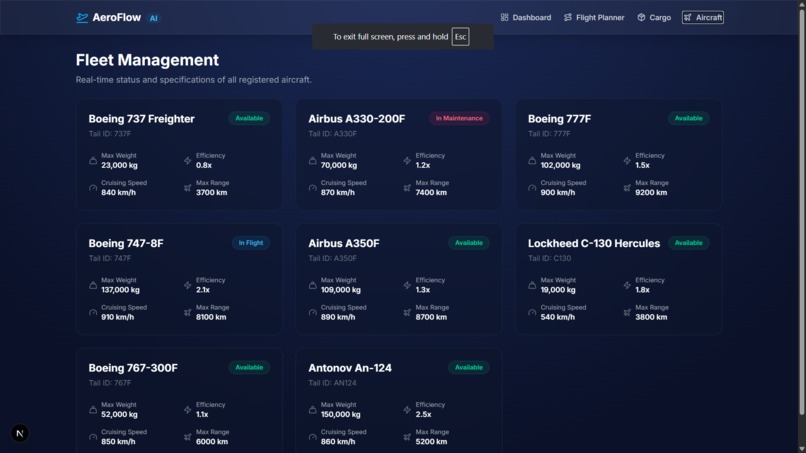Click the Boeing 777F Cruising Speed gauge icon
This screenshot has height=453, width=806.
click(x=532, y=188)
